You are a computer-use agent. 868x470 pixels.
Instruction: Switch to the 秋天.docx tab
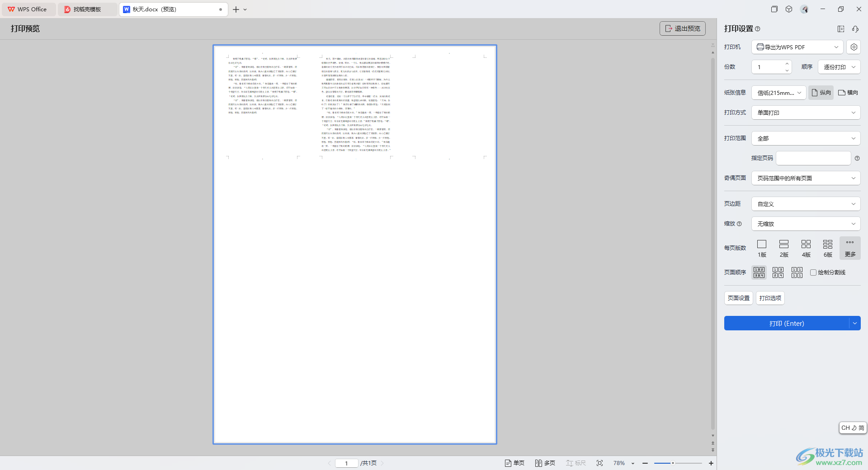tap(173, 9)
